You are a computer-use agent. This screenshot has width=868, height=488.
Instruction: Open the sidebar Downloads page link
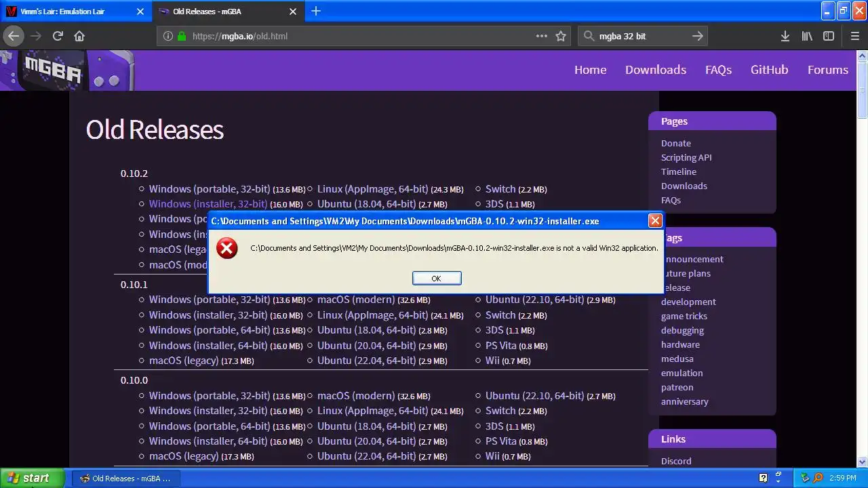(x=684, y=186)
